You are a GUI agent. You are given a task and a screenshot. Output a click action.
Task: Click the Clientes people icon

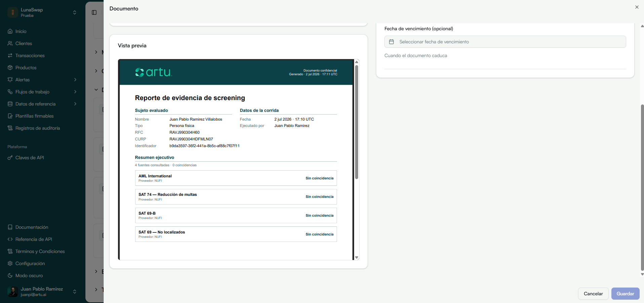pos(10,43)
